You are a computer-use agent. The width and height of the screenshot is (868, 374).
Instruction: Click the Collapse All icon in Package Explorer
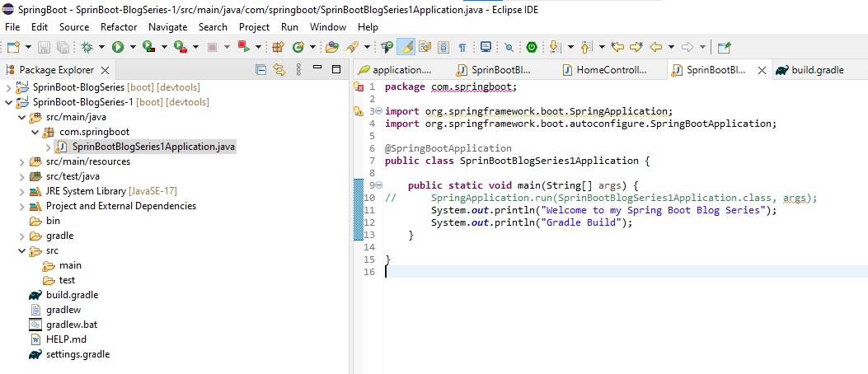pos(261,70)
